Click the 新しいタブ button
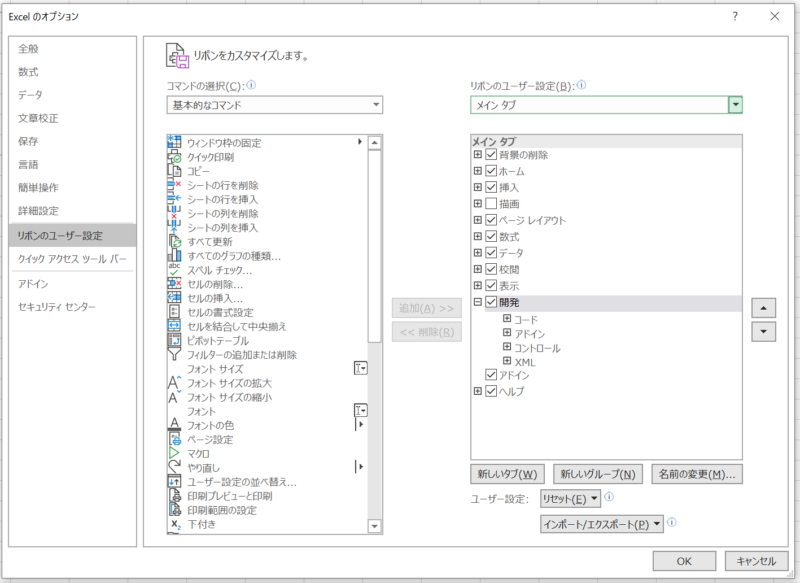The height and width of the screenshot is (583, 800). (x=506, y=474)
